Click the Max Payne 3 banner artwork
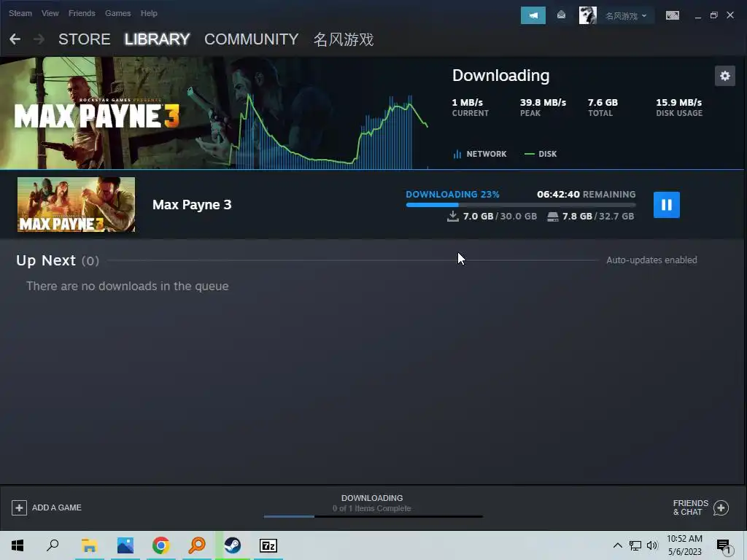 214,113
